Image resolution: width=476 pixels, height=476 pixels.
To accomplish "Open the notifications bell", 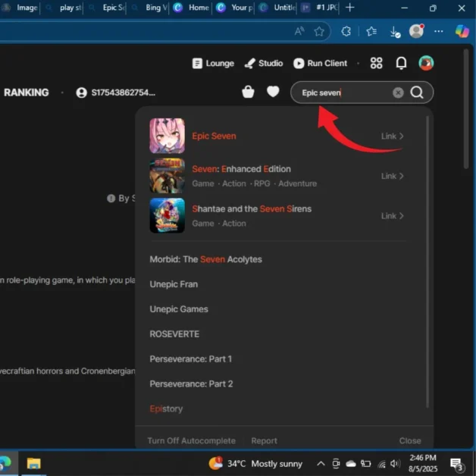I will coord(401,63).
